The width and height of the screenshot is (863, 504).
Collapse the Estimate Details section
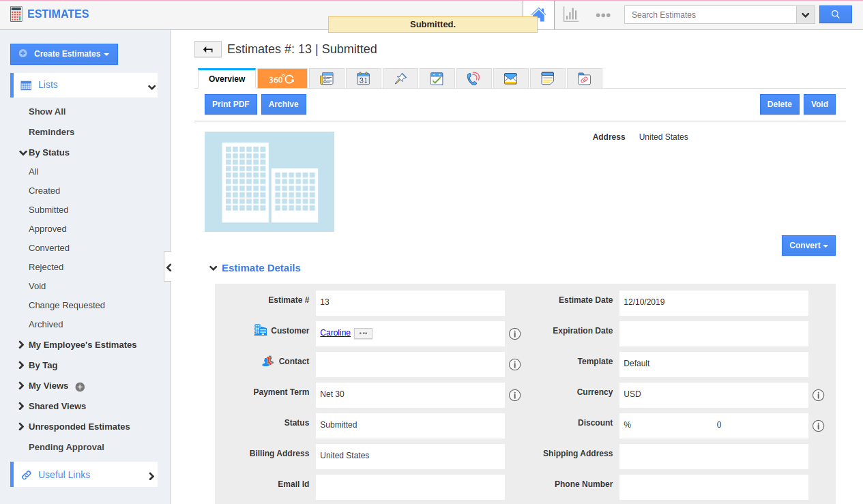pos(214,268)
